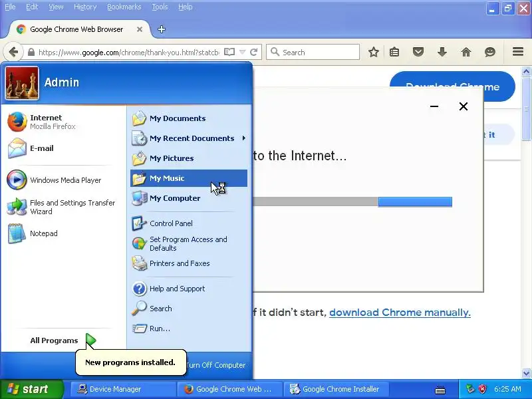Click the Safely Remove Hardware tray icon

click(x=470, y=389)
